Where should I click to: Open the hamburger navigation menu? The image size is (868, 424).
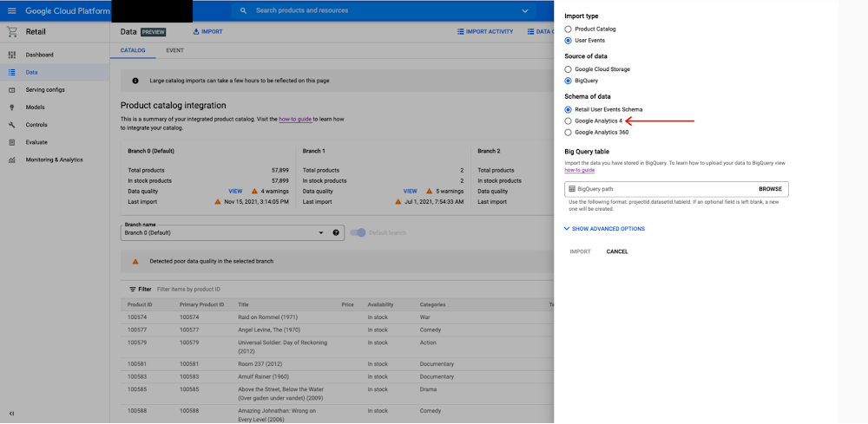click(x=11, y=10)
